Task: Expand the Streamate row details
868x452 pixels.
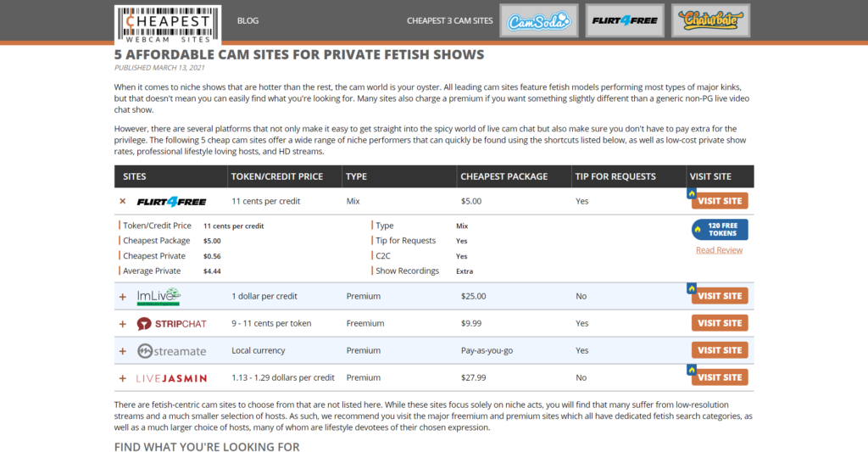Action: (123, 351)
